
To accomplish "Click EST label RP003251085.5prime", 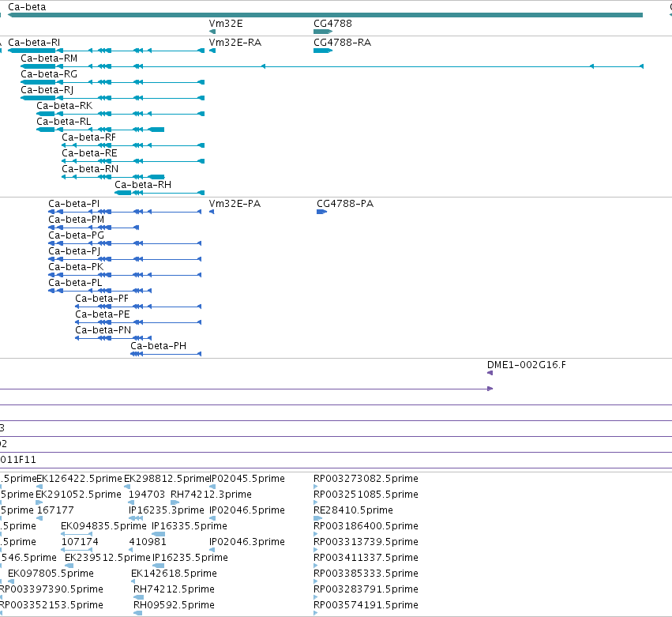I will [366, 495].
